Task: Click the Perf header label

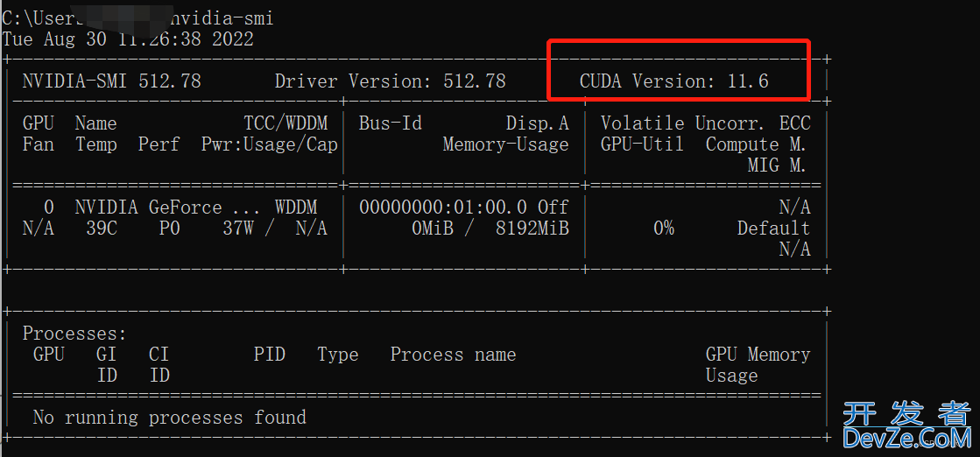Action: coord(159,144)
